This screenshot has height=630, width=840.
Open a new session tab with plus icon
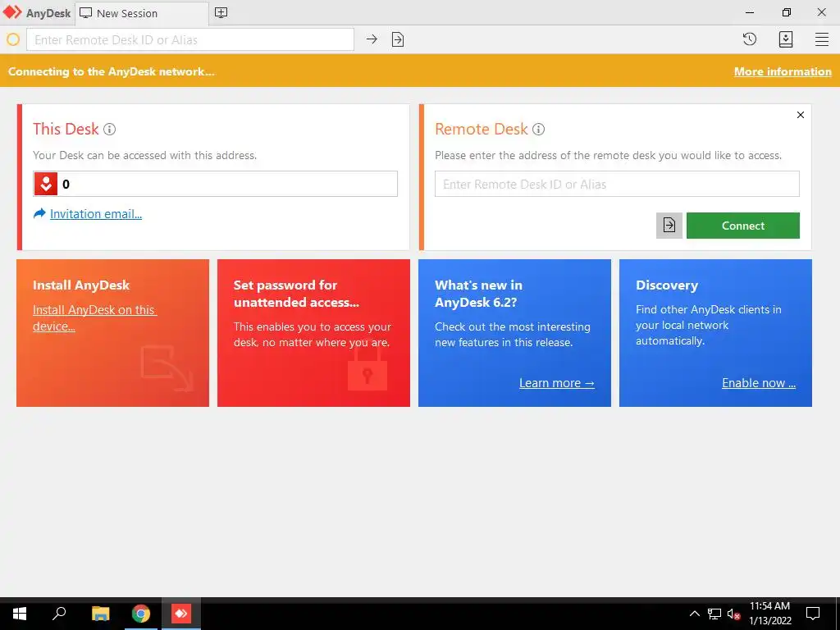(221, 13)
